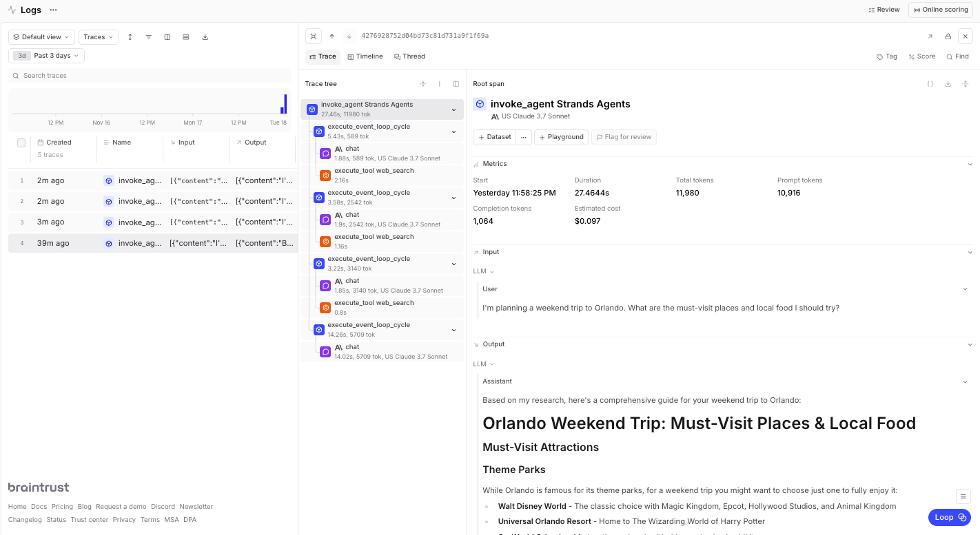Switch to the Timeline tab
The height and width of the screenshot is (535, 980).
365,56
